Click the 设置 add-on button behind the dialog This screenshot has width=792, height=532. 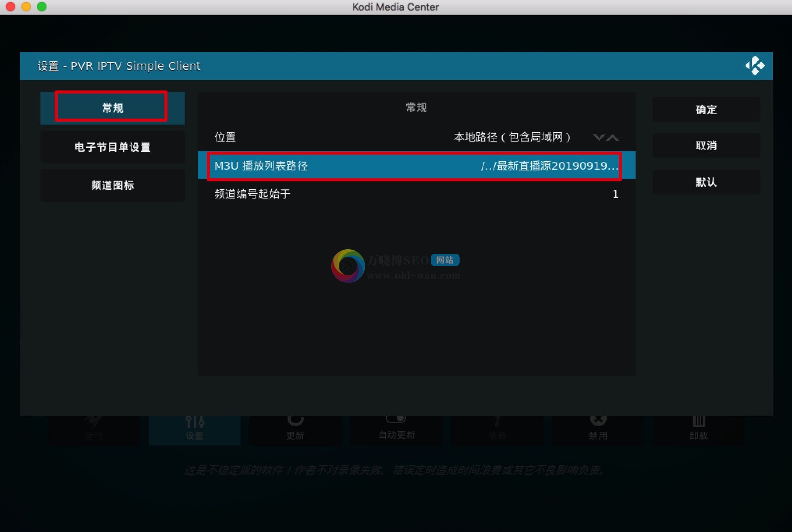click(194, 431)
